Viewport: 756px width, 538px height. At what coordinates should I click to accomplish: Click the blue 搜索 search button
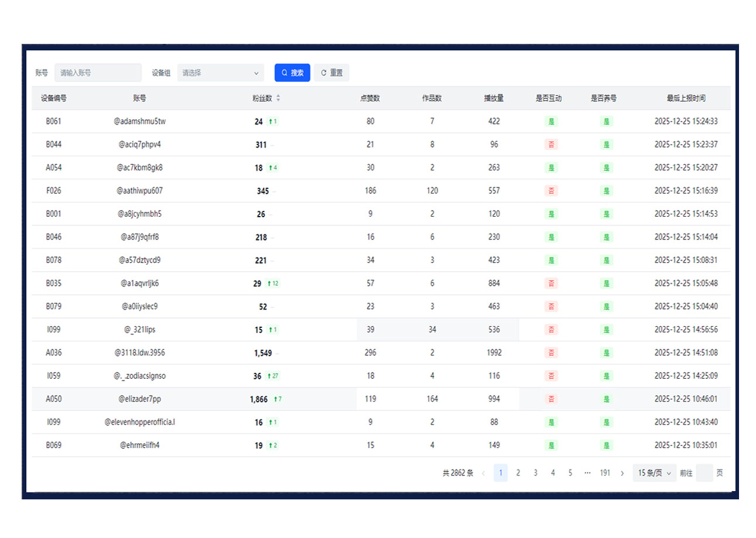click(x=292, y=73)
